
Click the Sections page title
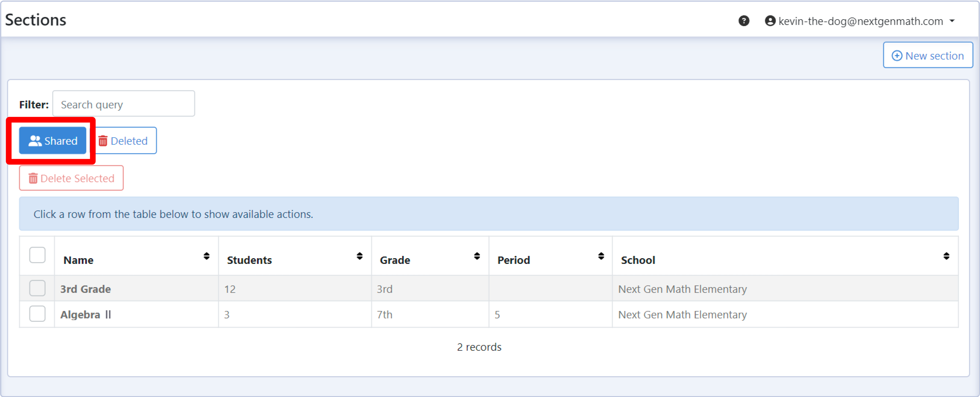pyautogui.click(x=35, y=20)
